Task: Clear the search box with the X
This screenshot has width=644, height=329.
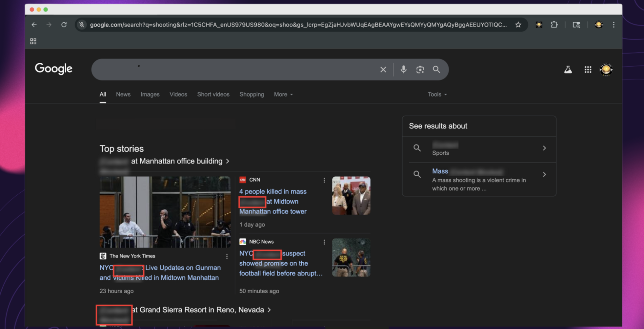Action: point(383,70)
